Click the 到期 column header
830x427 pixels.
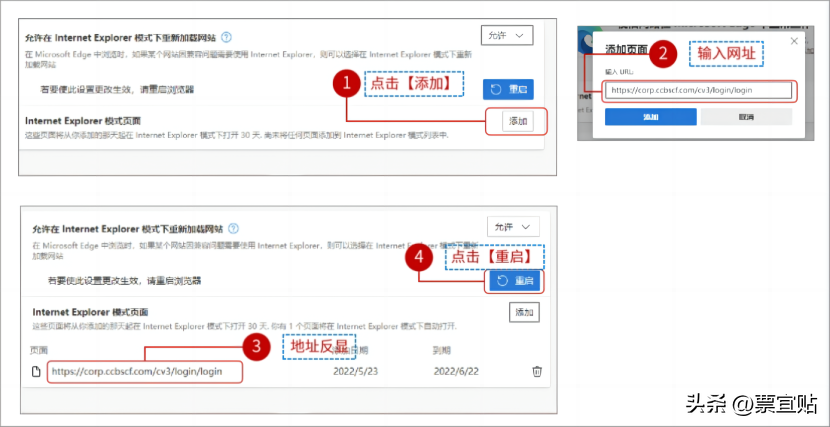(442, 350)
